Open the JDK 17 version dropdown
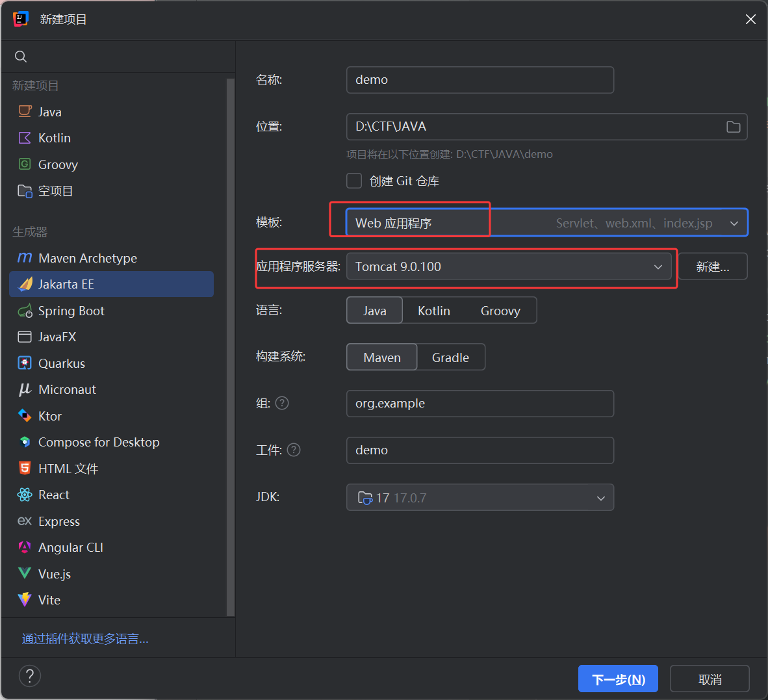The height and width of the screenshot is (700, 768). point(480,498)
